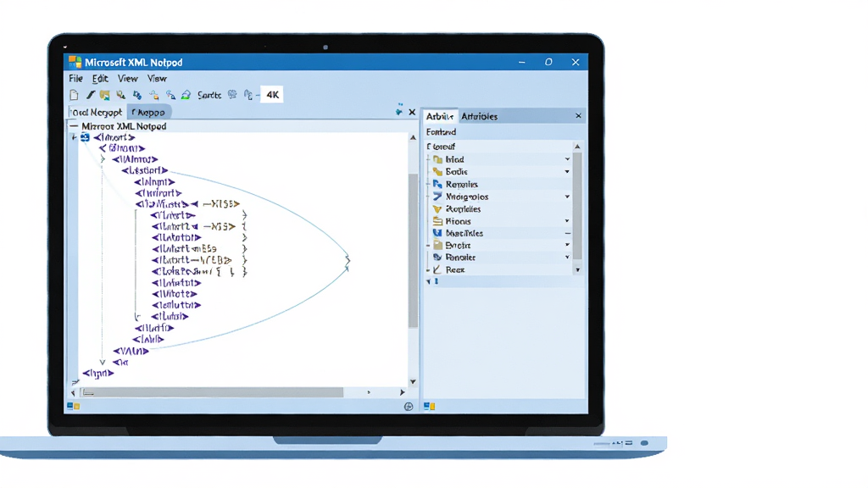The width and height of the screenshot is (868, 488).
Task: Click the yellow icon on the Bodie row
Action: pyautogui.click(x=438, y=171)
